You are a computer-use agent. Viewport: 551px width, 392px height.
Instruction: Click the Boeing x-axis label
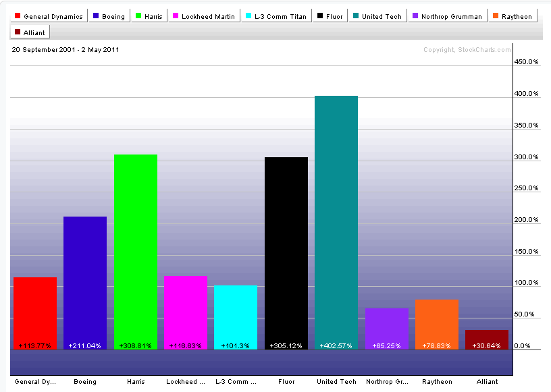[x=85, y=382]
